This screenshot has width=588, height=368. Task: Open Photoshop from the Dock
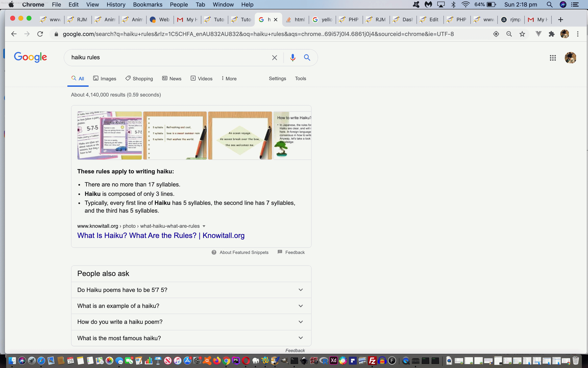(236, 360)
